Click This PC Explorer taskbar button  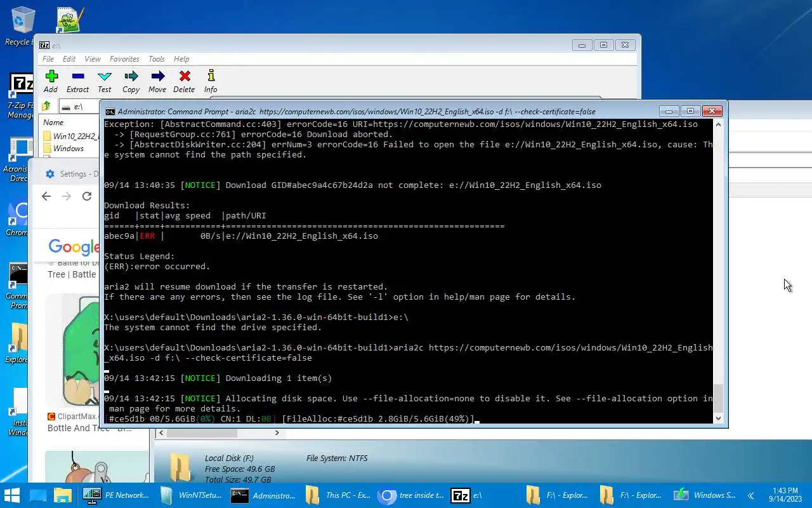pos(337,495)
